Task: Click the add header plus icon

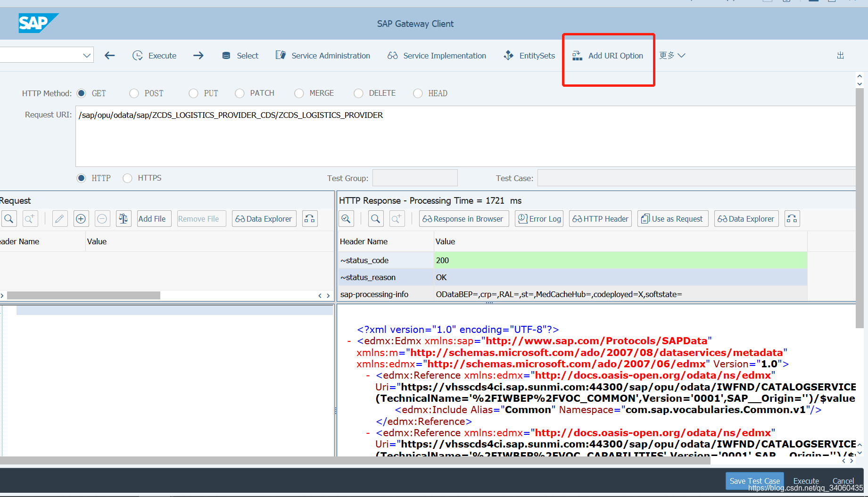Action: (81, 219)
